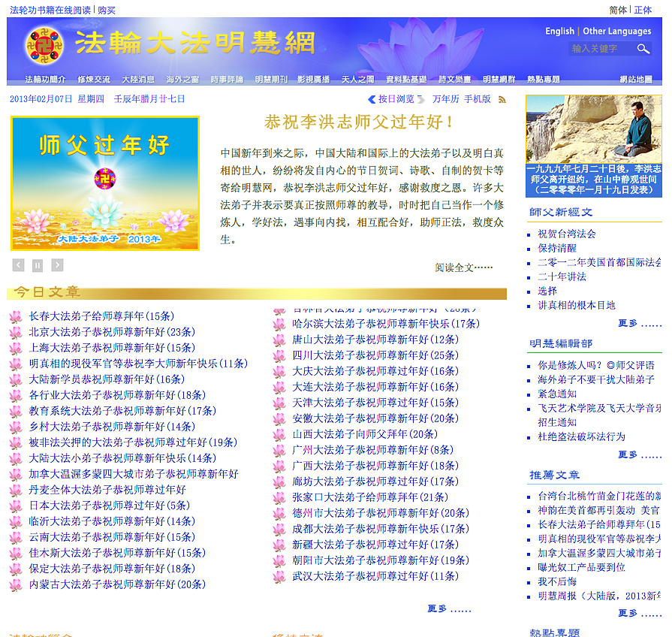
Task: Click lotus icon beside 长春大法弟子给师尊拜年
Action: (15, 317)
